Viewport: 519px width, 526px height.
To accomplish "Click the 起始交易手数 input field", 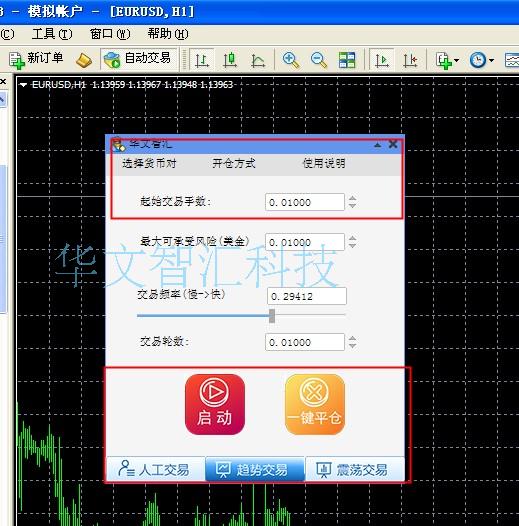I will [x=305, y=202].
